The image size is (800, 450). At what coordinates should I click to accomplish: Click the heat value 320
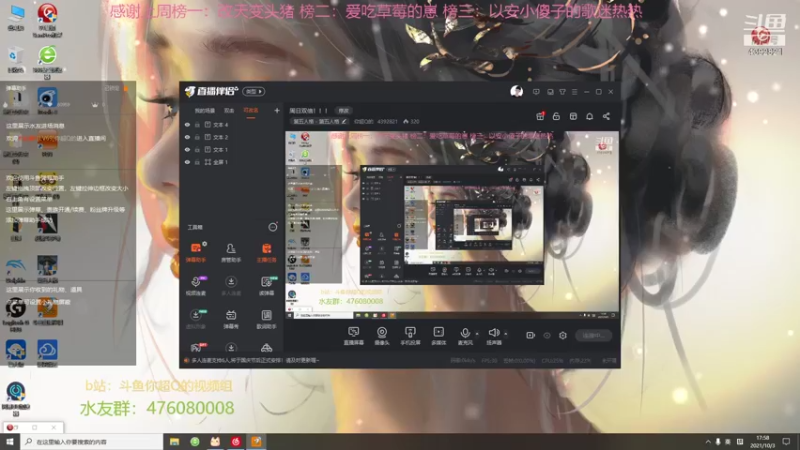412,121
